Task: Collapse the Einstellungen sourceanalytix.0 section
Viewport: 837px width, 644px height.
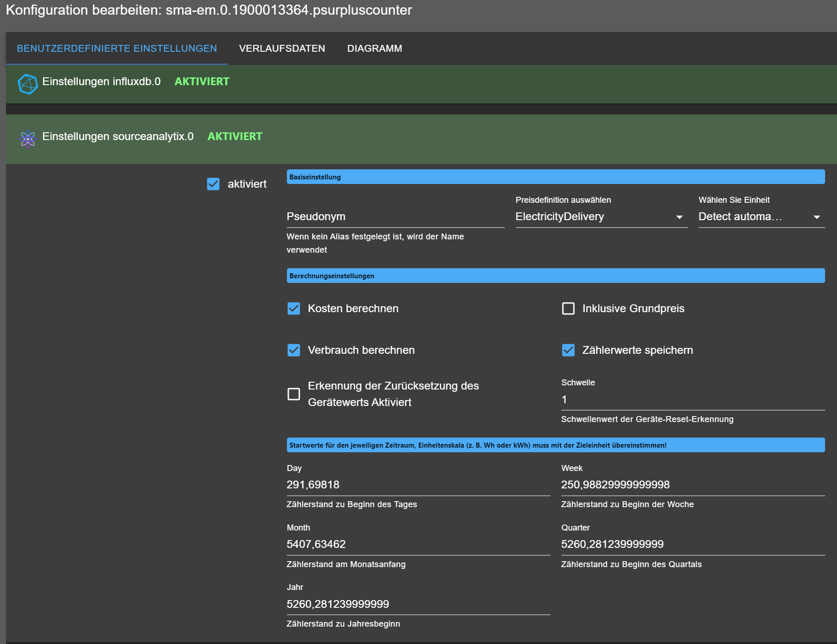Action: 421,139
